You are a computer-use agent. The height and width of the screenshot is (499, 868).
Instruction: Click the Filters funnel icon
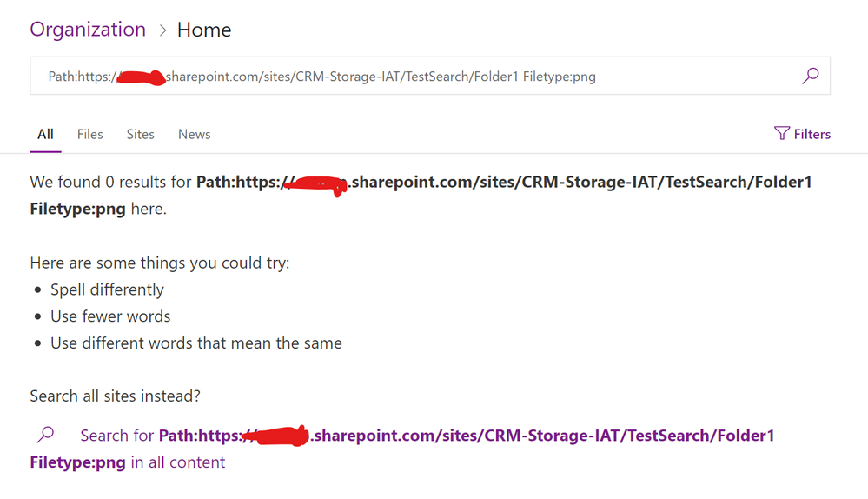click(x=782, y=134)
